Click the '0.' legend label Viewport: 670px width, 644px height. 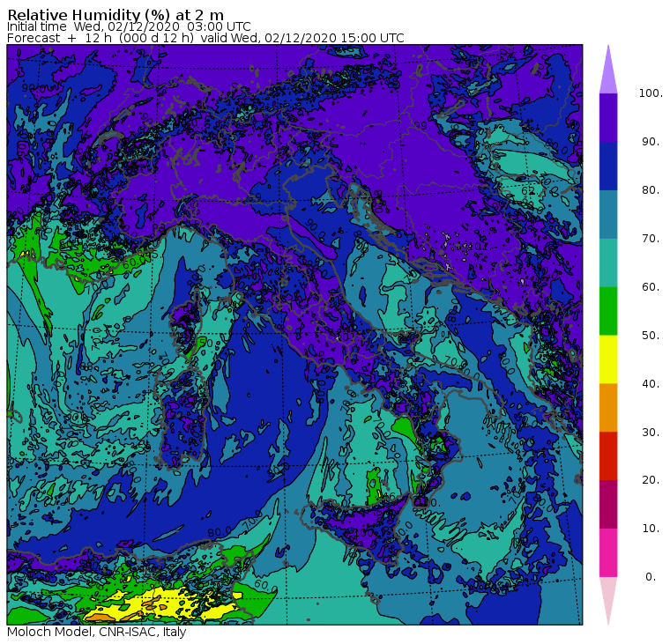pyautogui.click(x=651, y=576)
